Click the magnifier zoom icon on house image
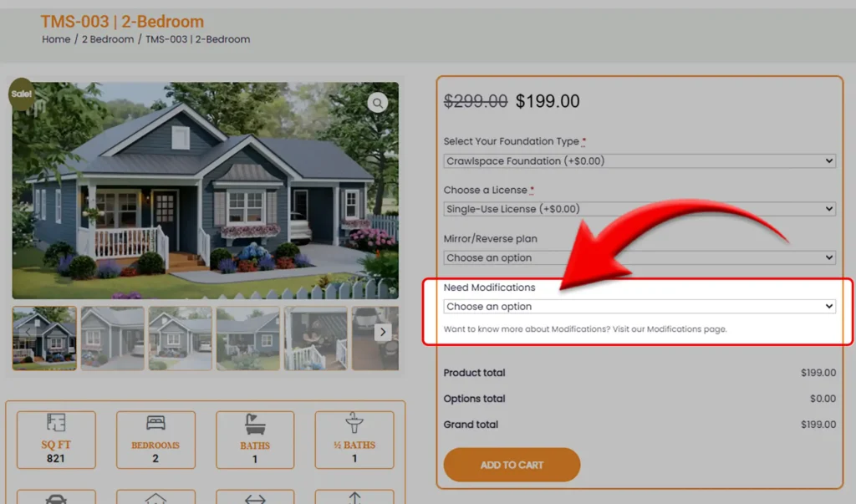 click(x=377, y=103)
